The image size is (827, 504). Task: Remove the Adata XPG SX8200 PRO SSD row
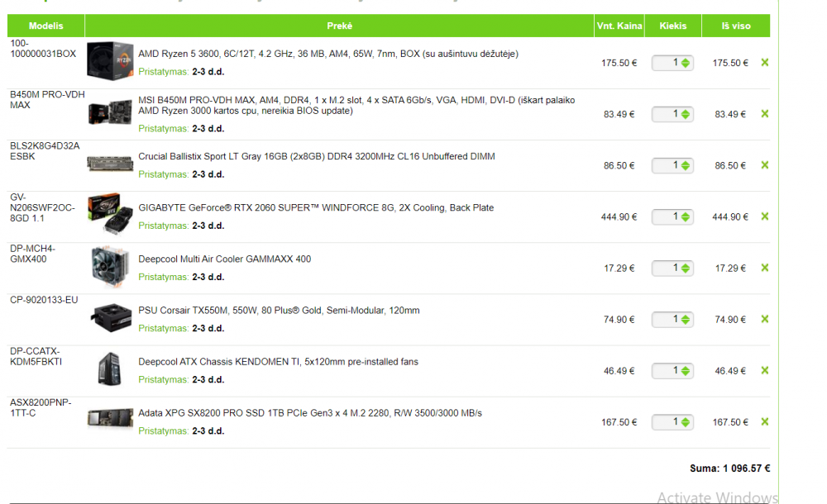pyautogui.click(x=764, y=421)
